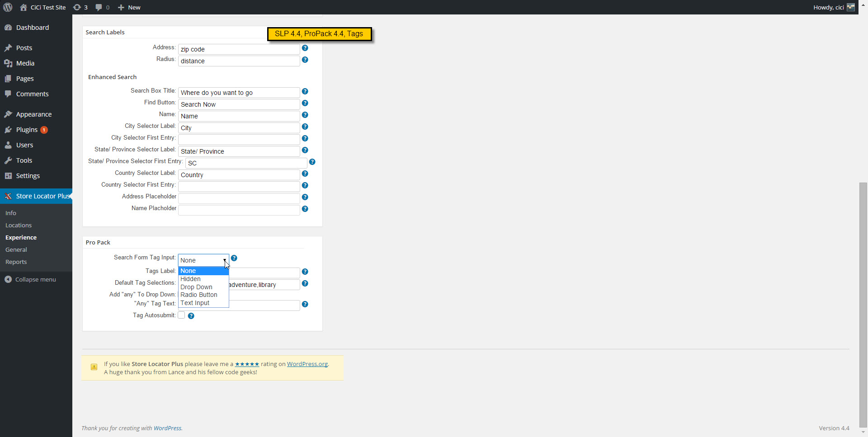Click help icon beside City Selector Label
Screen dimensions: 868x437
click(x=305, y=127)
